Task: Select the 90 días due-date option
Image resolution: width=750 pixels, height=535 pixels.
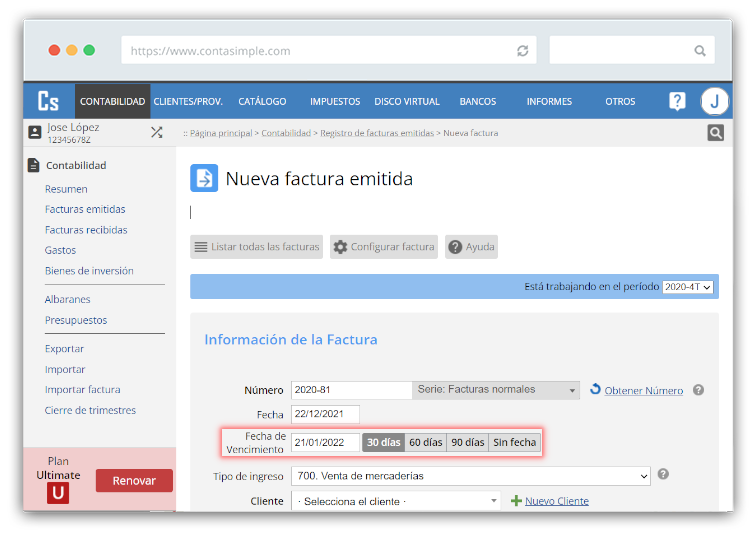Action: tap(468, 442)
